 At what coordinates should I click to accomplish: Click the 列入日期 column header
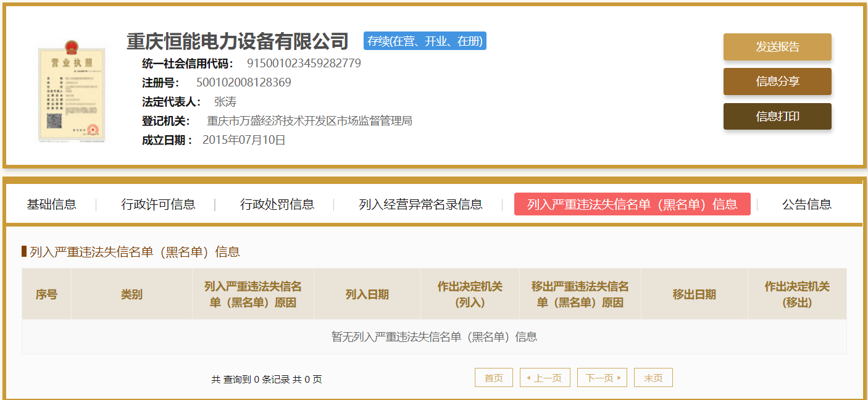pyautogui.click(x=367, y=294)
